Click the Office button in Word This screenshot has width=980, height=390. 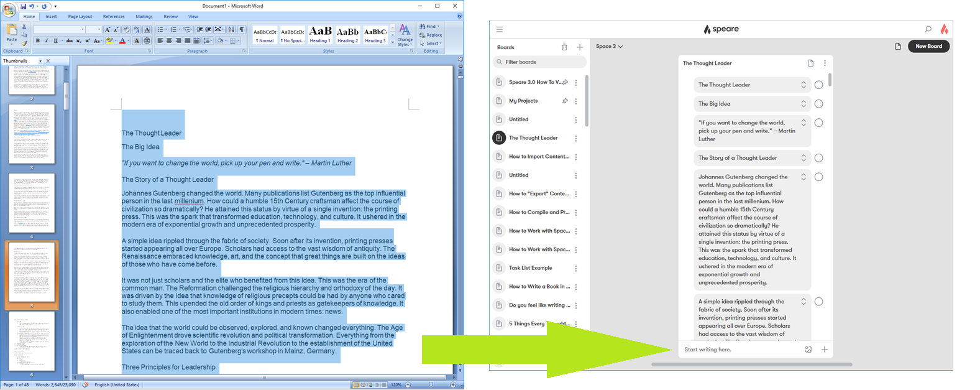(9, 9)
